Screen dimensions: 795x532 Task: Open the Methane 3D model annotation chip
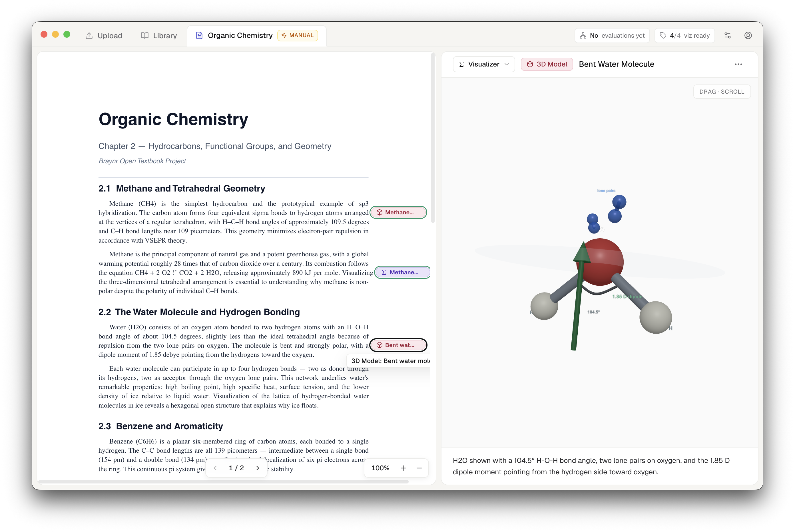[x=398, y=212]
